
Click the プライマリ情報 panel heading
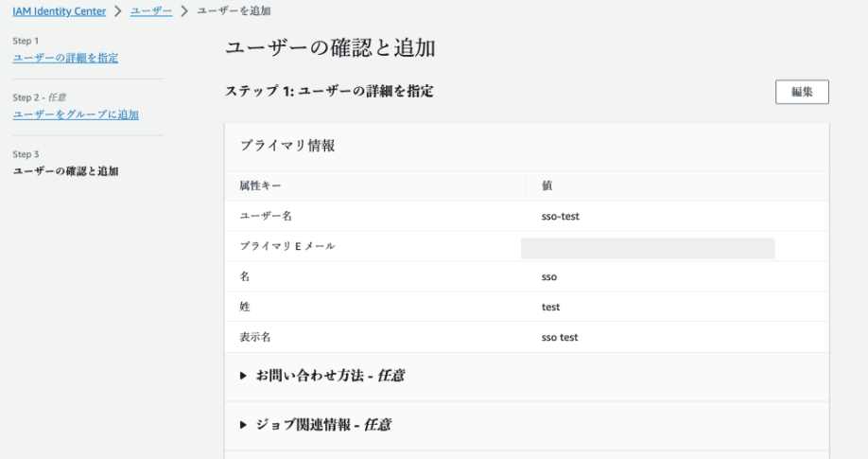pyautogui.click(x=287, y=146)
